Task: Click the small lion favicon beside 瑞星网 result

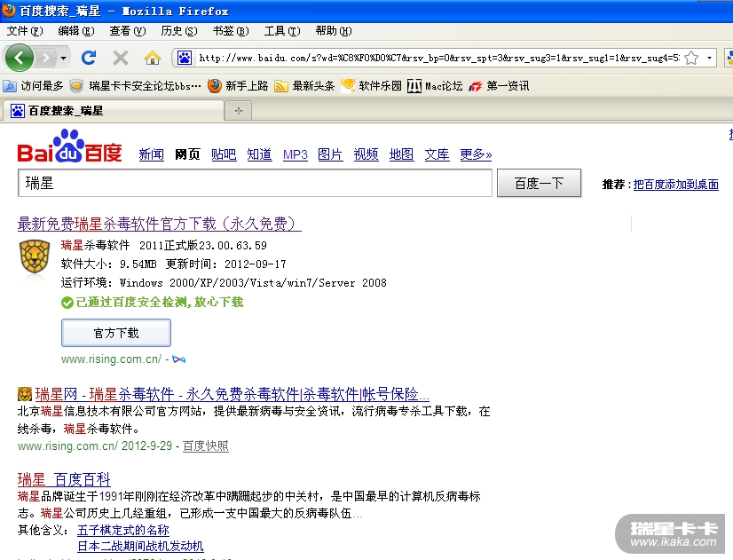Action: point(24,394)
